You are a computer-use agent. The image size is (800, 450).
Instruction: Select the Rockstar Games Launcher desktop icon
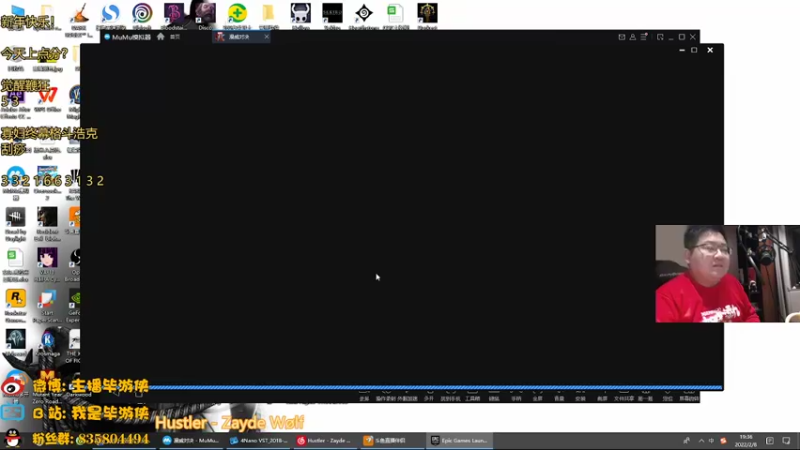[15, 306]
